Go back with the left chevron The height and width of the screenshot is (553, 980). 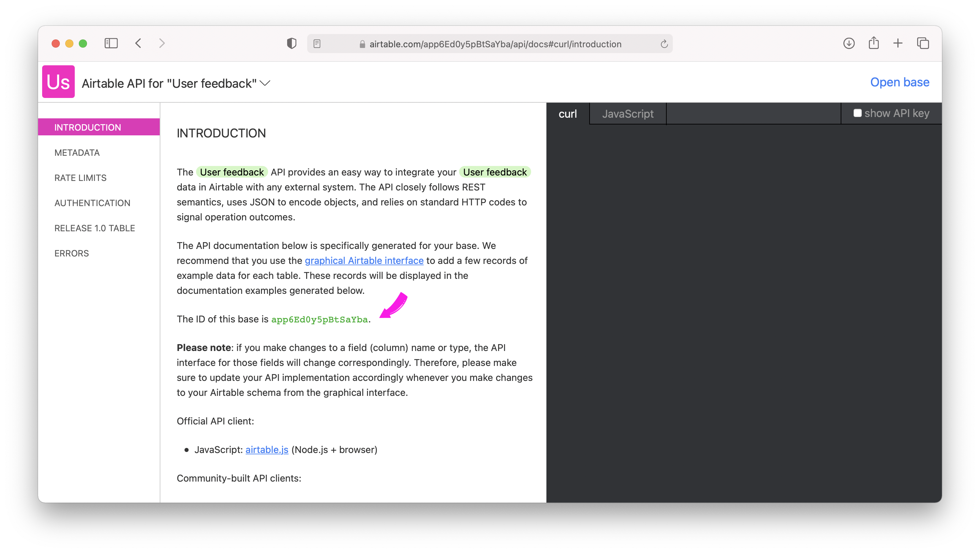(139, 44)
